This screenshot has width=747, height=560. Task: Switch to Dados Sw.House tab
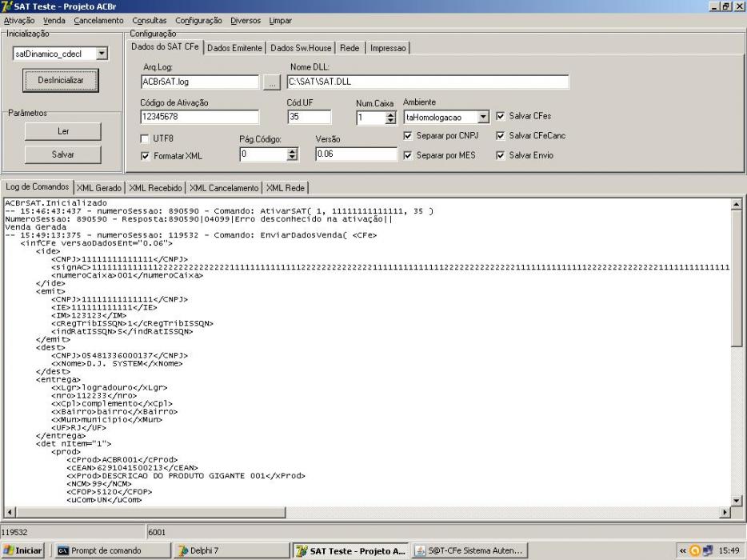click(301, 48)
